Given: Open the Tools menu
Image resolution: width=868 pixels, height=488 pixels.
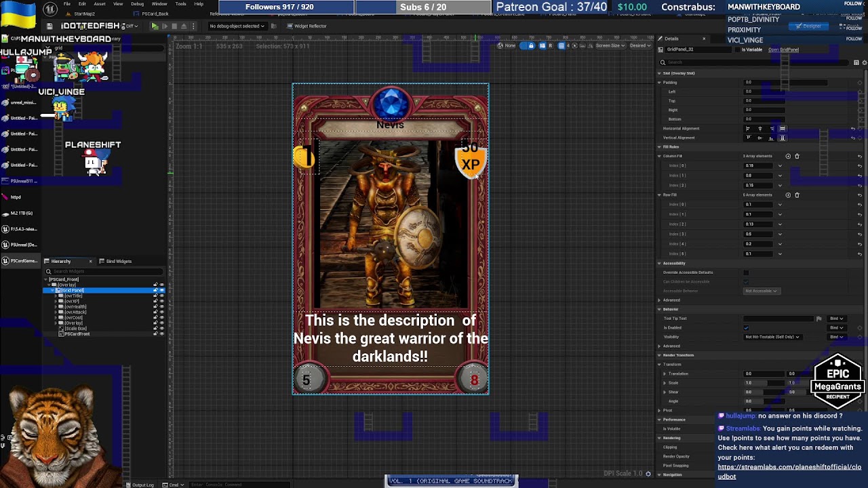Looking at the screenshot, I should (181, 4).
